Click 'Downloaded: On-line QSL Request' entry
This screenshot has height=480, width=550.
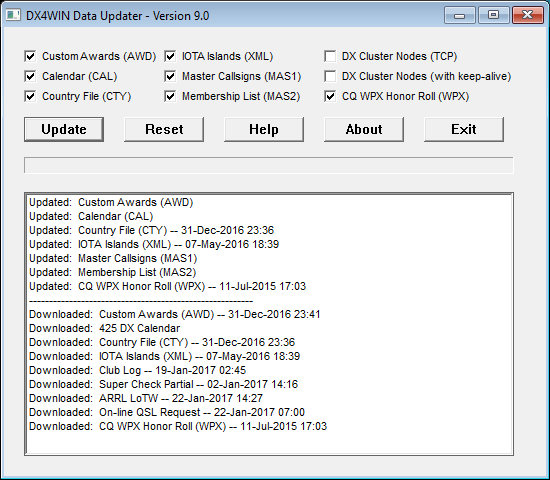[x=167, y=413]
